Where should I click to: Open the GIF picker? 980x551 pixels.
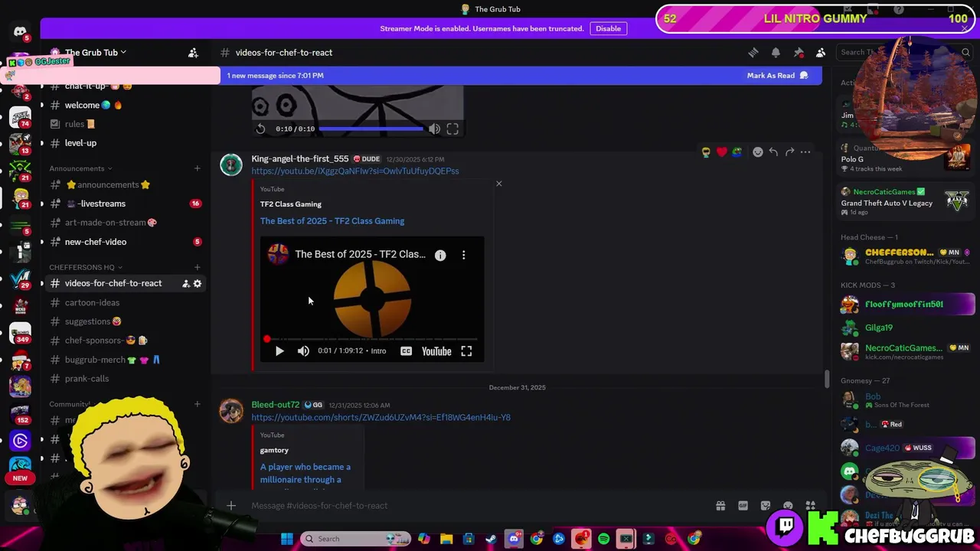(743, 505)
